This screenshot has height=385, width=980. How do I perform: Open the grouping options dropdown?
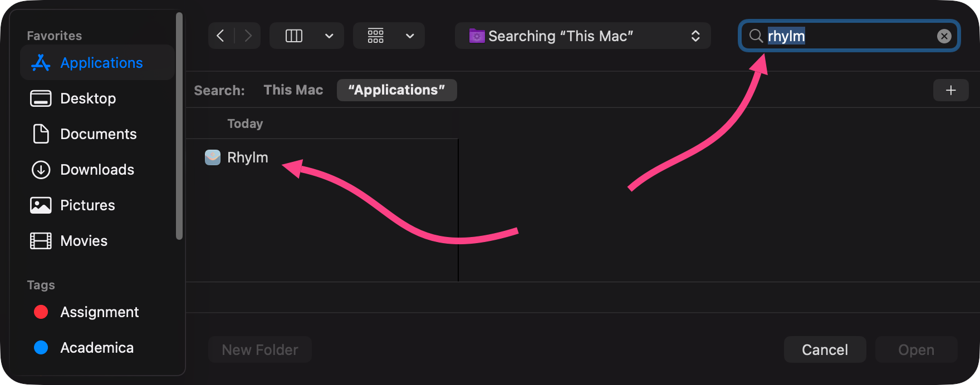coord(410,36)
